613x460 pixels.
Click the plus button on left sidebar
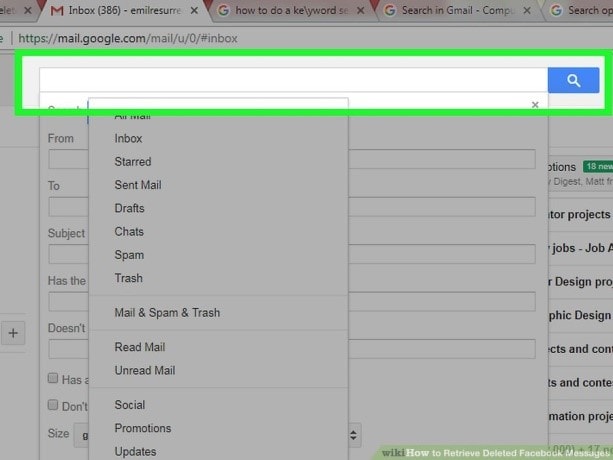pos(13,333)
